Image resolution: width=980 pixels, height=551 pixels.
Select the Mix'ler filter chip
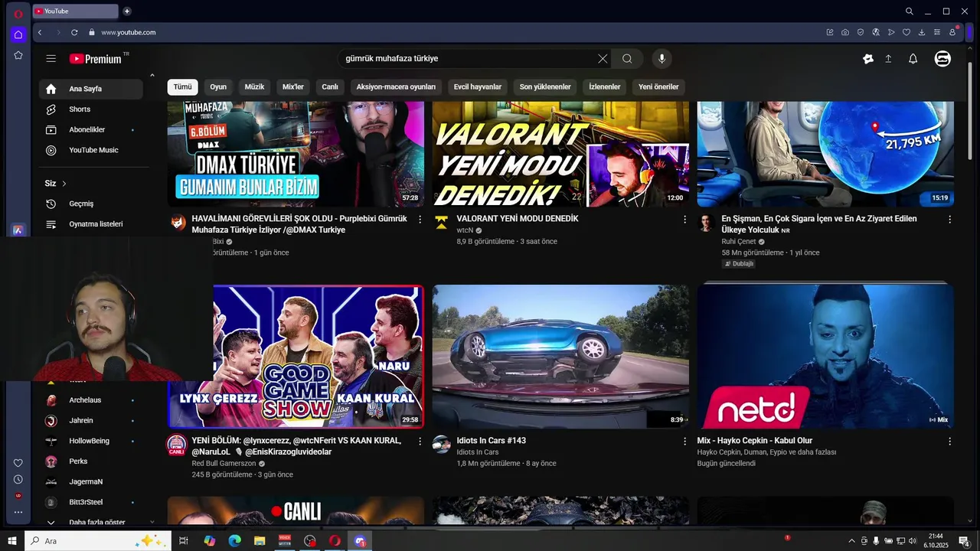(293, 86)
